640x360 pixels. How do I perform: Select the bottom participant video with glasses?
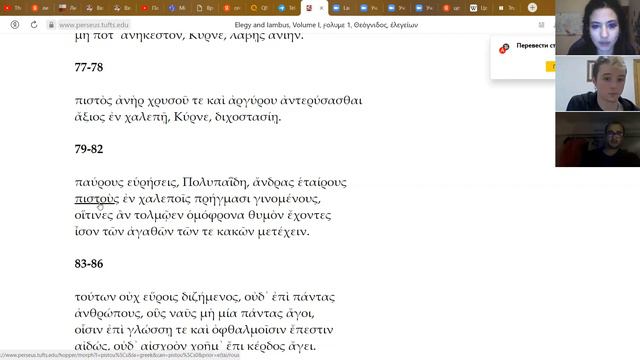[x=598, y=140]
